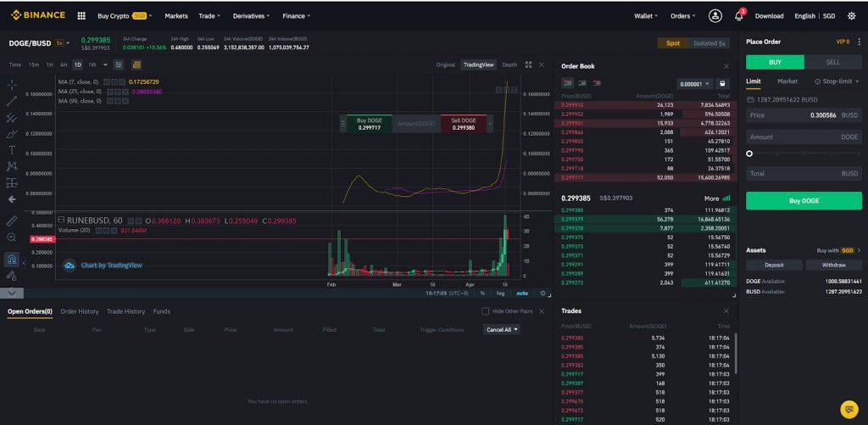Click the yellow chart layout icon
Viewport: 868px width, 425px height.
[136, 64]
